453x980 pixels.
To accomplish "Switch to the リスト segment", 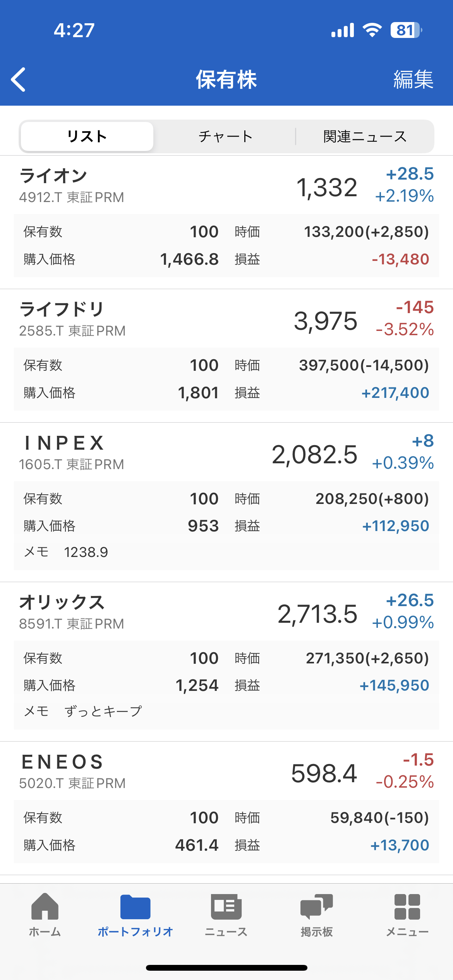I will pyautogui.click(x=87, y=136).
